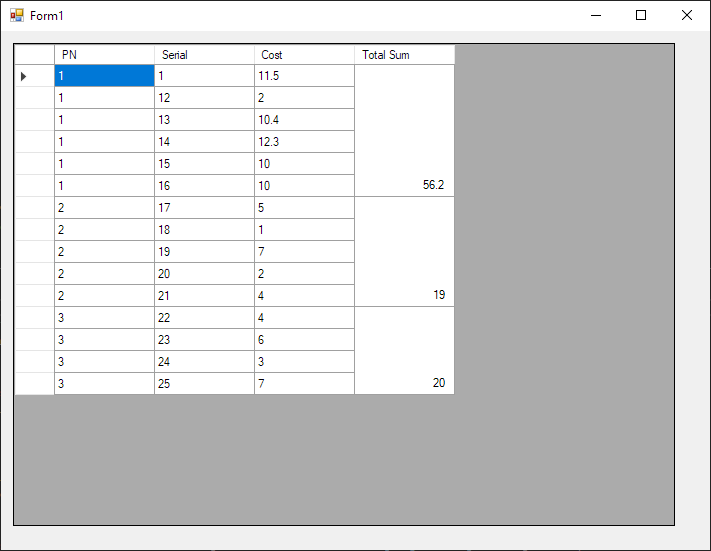Click the Form1 application icon in title bar
711x551 pixels.
tap(17, 15)
